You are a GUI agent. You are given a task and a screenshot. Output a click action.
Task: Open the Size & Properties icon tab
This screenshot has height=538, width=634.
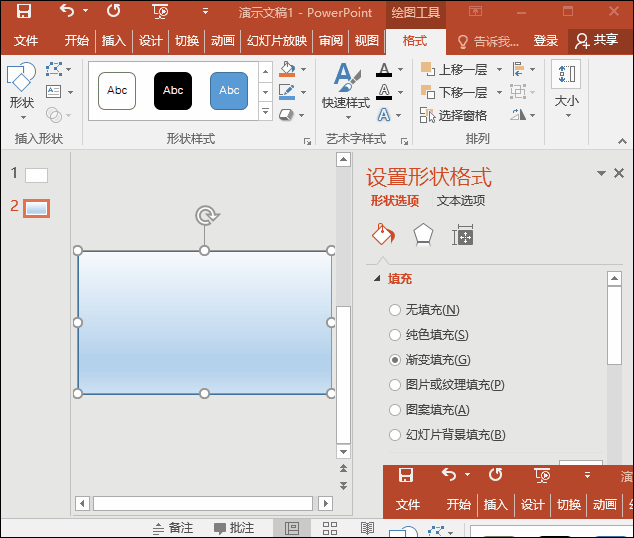462,235
